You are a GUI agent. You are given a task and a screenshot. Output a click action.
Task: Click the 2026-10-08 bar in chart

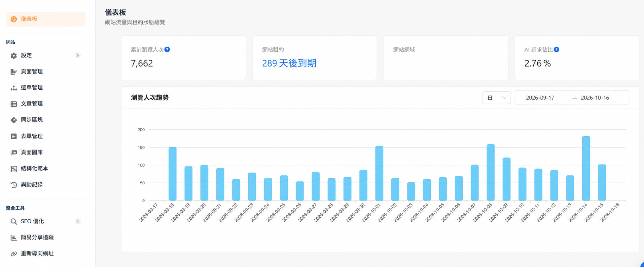490,172
